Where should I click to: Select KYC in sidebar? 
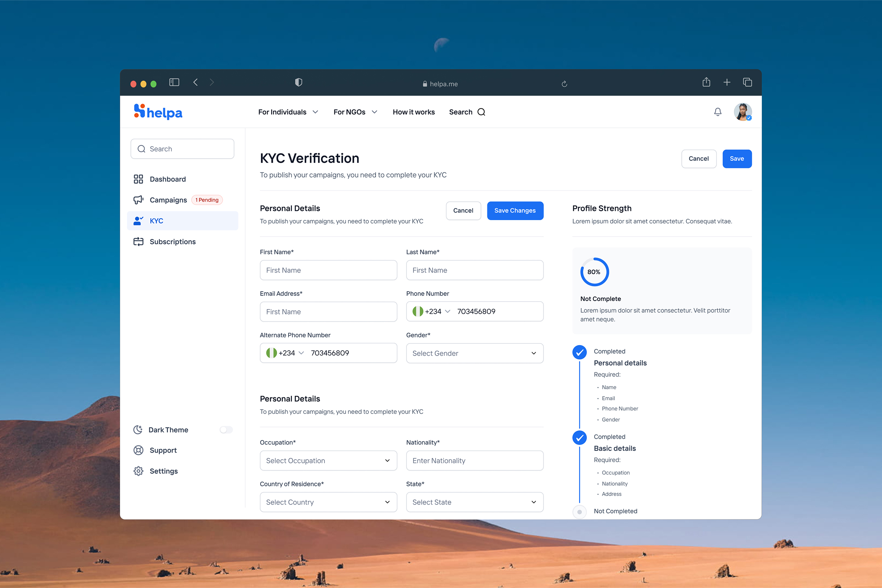[183, 220]
